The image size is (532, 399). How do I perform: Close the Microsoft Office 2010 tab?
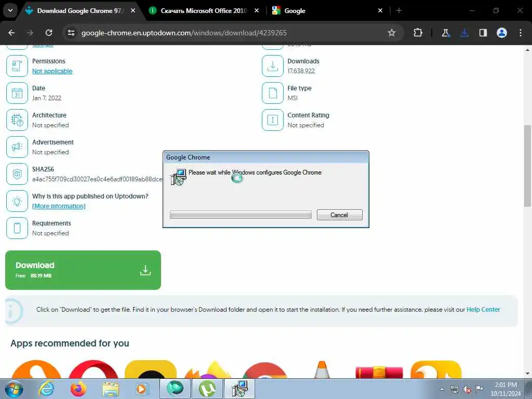pos(257,10)
